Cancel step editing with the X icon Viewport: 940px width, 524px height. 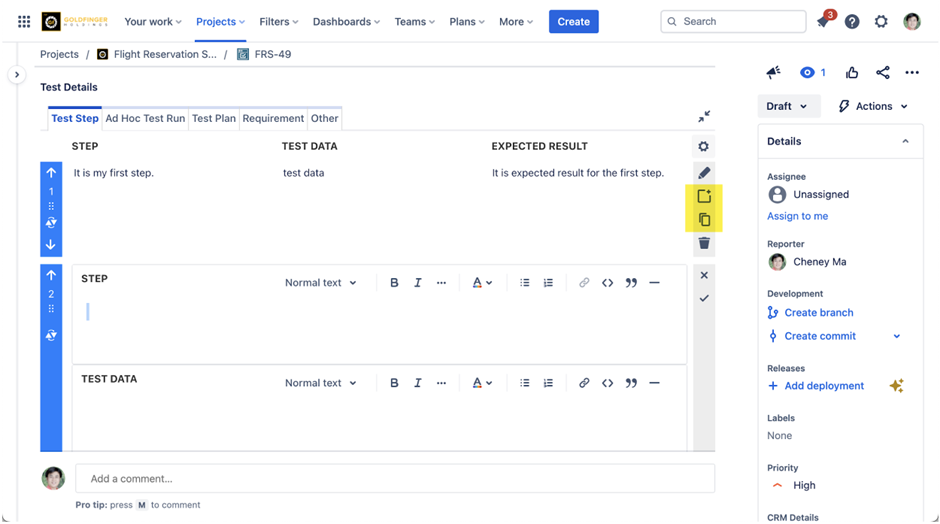[704, 275]
